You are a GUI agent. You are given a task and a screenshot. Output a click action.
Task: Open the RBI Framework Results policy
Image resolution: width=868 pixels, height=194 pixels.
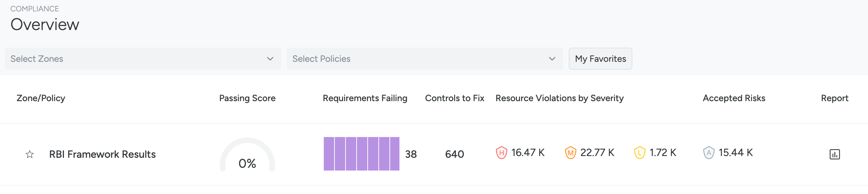coord(102,154)
